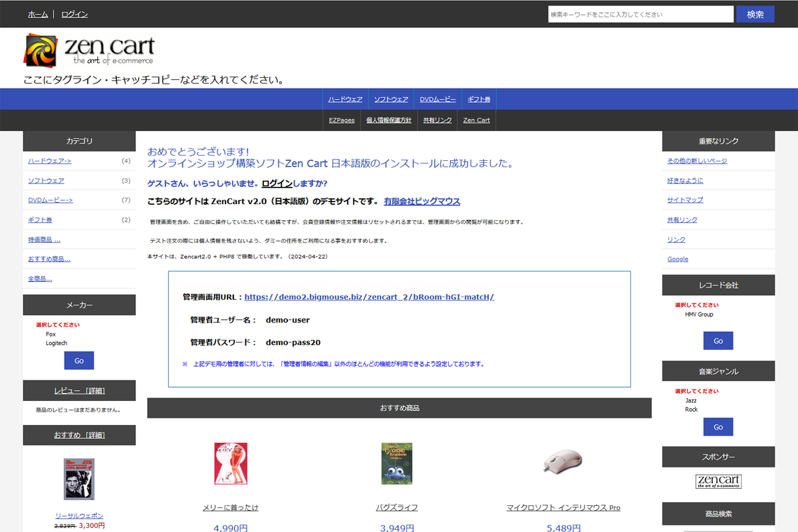Expand DVDムービー-> category in sidebar
Image resolution: width=798 pixels, height=532 pixels.
click(x=51, y=200)
